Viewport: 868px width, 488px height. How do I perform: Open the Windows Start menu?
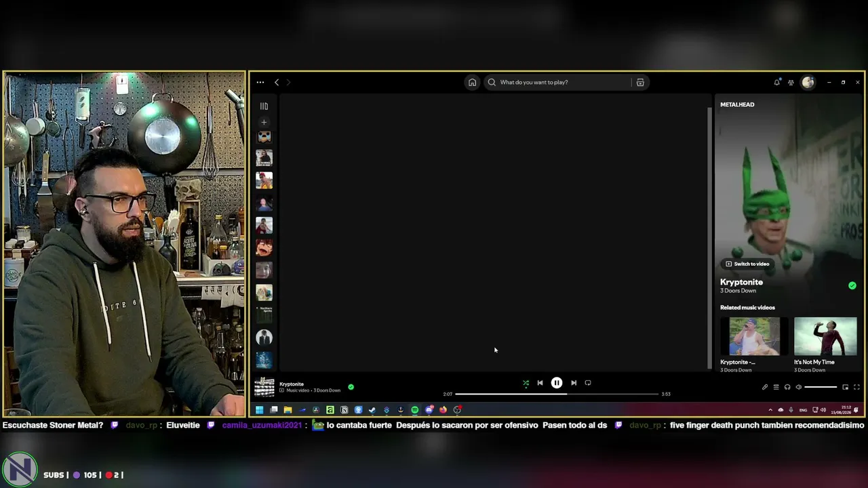pos(259,409)
